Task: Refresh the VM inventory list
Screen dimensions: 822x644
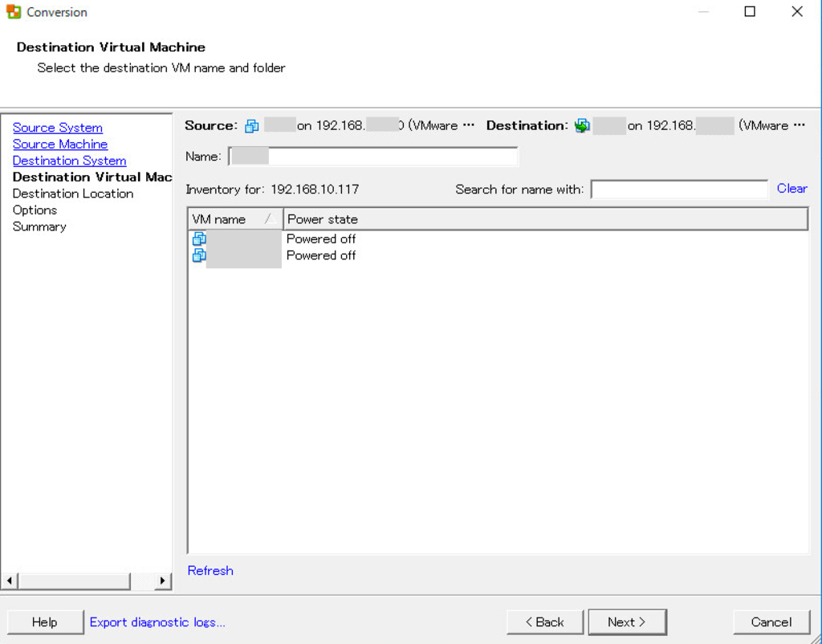Action: coord(210,571)
